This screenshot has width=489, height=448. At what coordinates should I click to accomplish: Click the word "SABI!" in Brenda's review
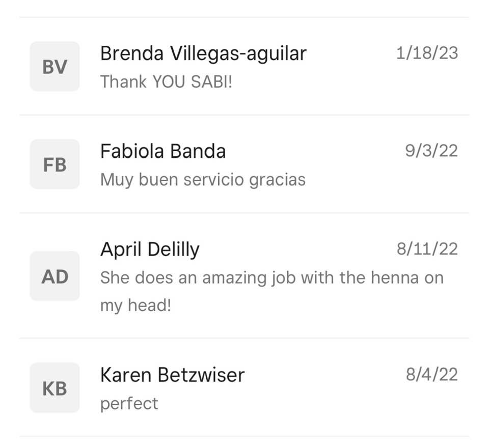pos(211,81)
